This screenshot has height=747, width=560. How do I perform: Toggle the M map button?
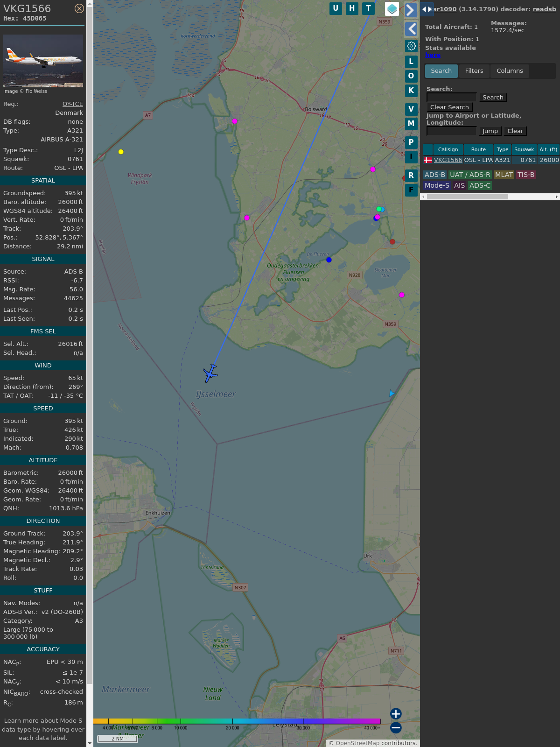point(411,124)
